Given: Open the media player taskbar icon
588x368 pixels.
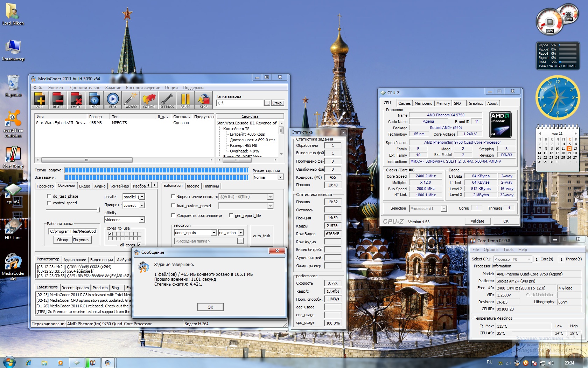Looking at the screenshot, I should point(60,363).
